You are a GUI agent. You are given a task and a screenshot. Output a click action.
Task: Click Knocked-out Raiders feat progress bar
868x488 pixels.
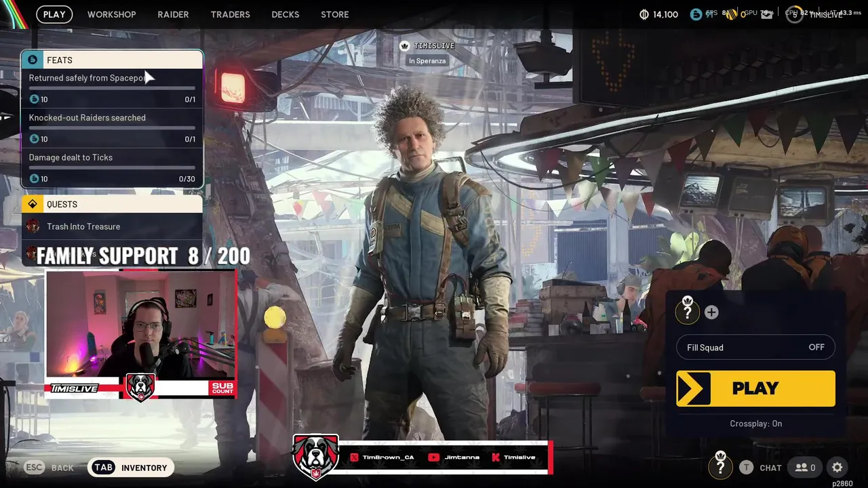(112, 127)
